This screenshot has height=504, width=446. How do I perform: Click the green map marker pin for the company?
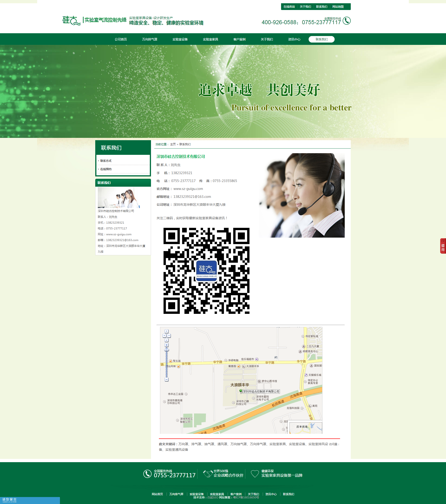(241, 391)
